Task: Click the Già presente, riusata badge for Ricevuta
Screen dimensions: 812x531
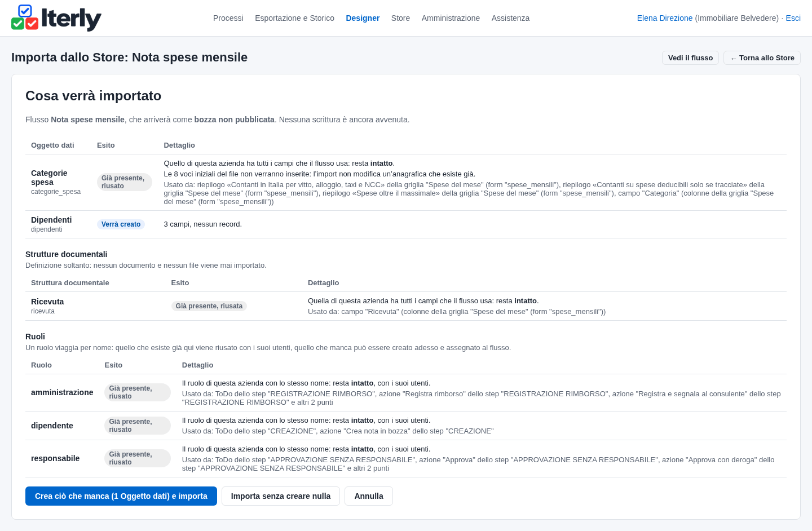Action: (x=209, y=306)
